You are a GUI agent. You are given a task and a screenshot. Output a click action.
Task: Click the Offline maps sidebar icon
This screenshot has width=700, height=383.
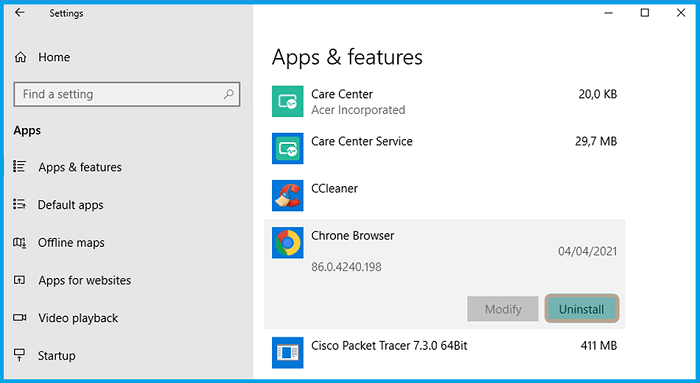(x=19, y=242)
